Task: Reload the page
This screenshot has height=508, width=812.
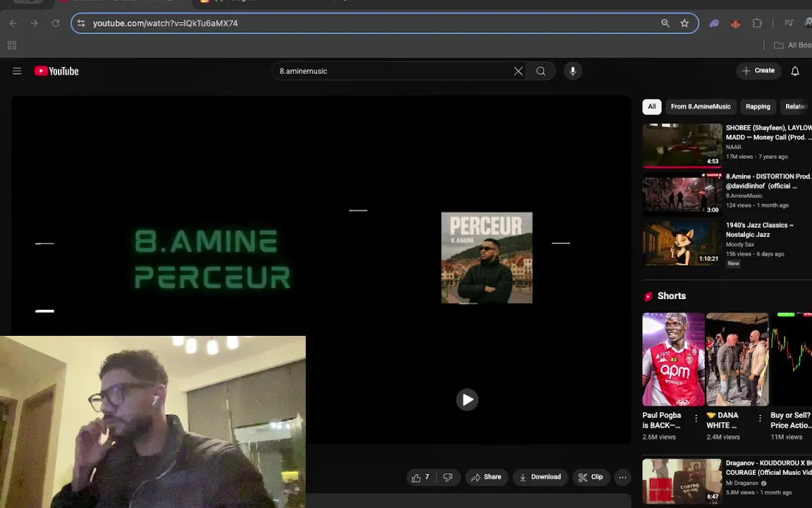Action: pyautogui.click(x=56, y=23)
